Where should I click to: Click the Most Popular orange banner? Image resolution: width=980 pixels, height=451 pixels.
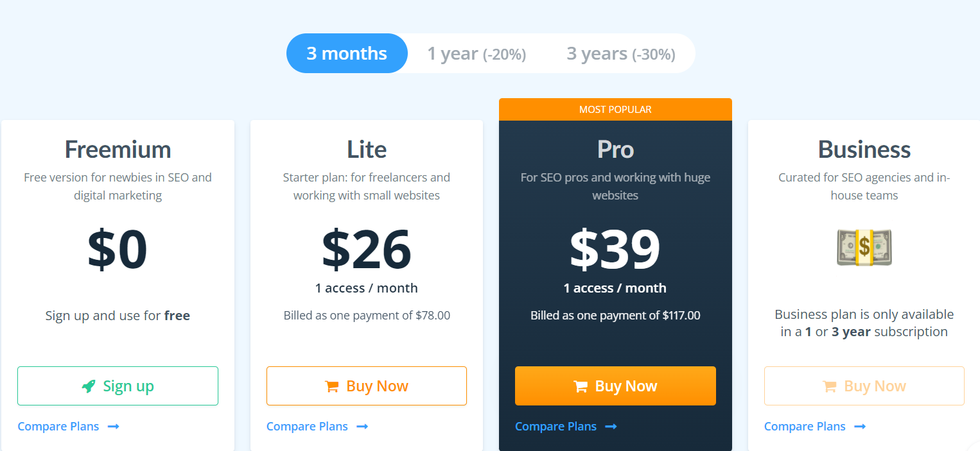coord(615,110)
